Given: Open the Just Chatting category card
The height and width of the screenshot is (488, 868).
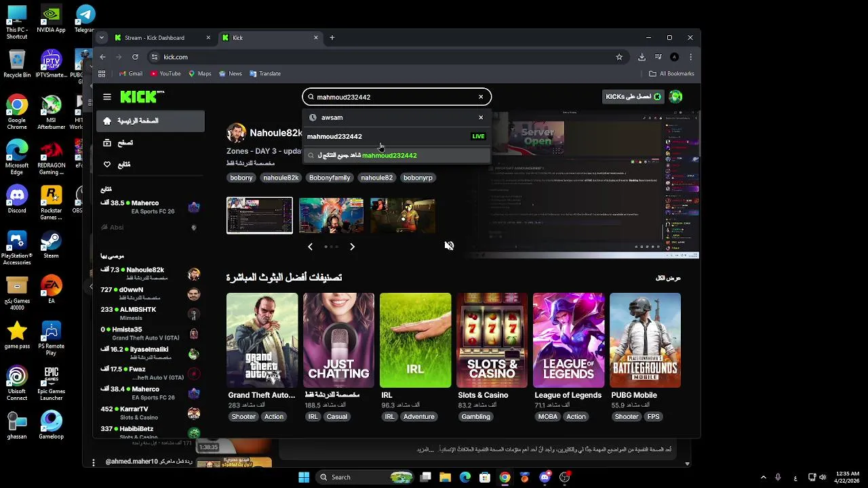Looking at the screenshot, I should [x=338, y=340].
